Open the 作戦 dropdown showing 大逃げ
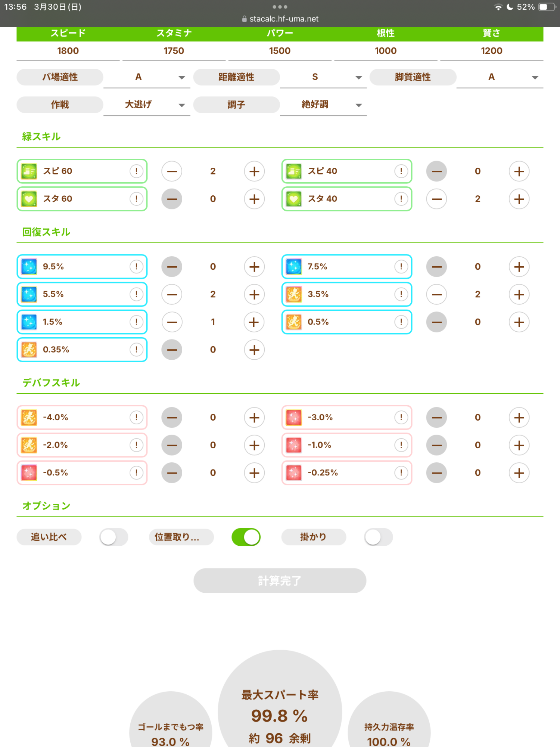The image size is (560, 747). tap(147, 105)
